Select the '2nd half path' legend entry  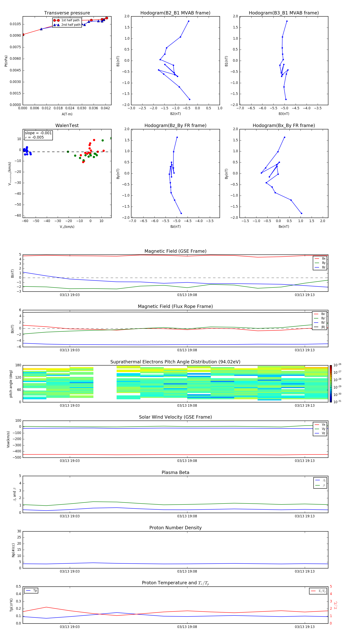point(67,25)
